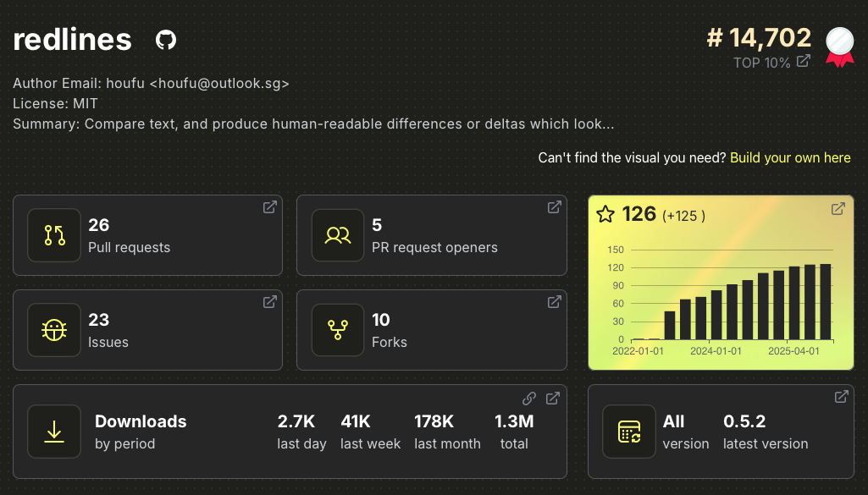Click the 126 stars count heading
868x495 pixels.
tap(639, 215)
